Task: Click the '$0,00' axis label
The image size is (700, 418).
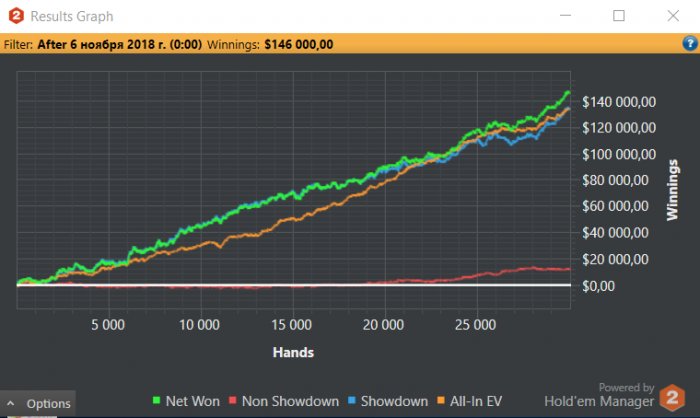Action: pos(598,286)
